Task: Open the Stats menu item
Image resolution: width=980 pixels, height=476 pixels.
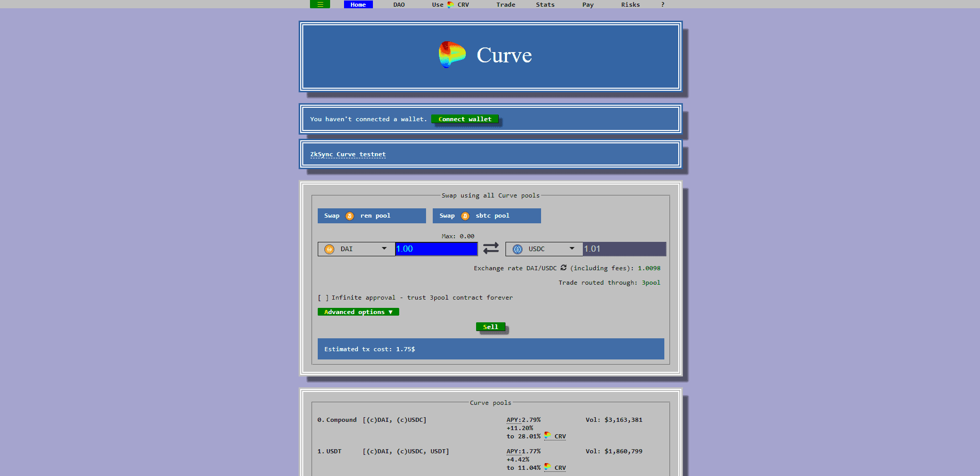Action: (x=545, y=5)
